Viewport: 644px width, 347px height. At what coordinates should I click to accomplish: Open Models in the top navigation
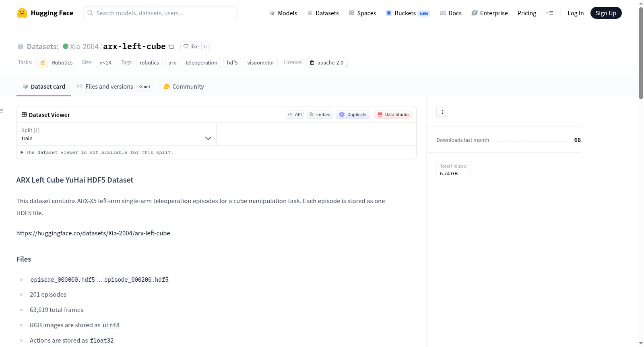click(283, 13)
